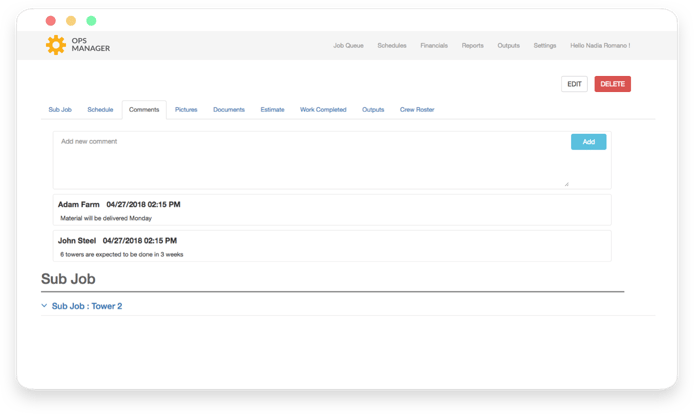Click the Sub Job section heading
This screenshot has height=414, width=694.
pyautogui.click(x=68, y=279)
